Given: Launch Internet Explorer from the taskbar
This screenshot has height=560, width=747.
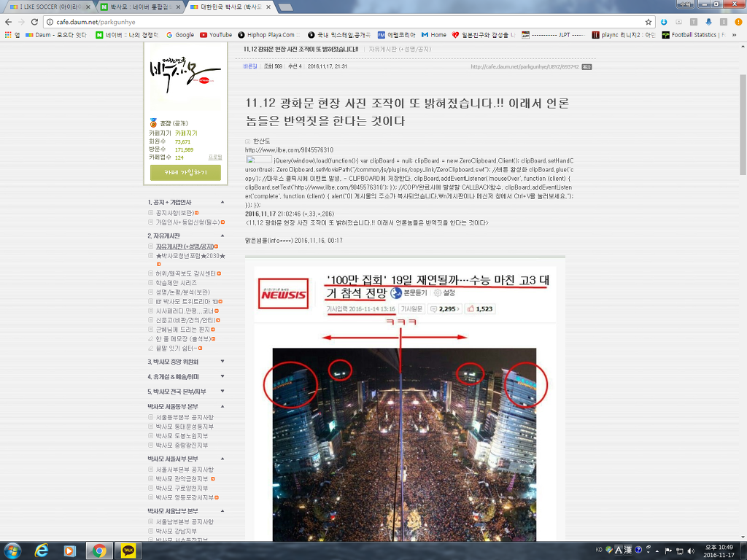Looking at the screenshot, I should (42, 551).
